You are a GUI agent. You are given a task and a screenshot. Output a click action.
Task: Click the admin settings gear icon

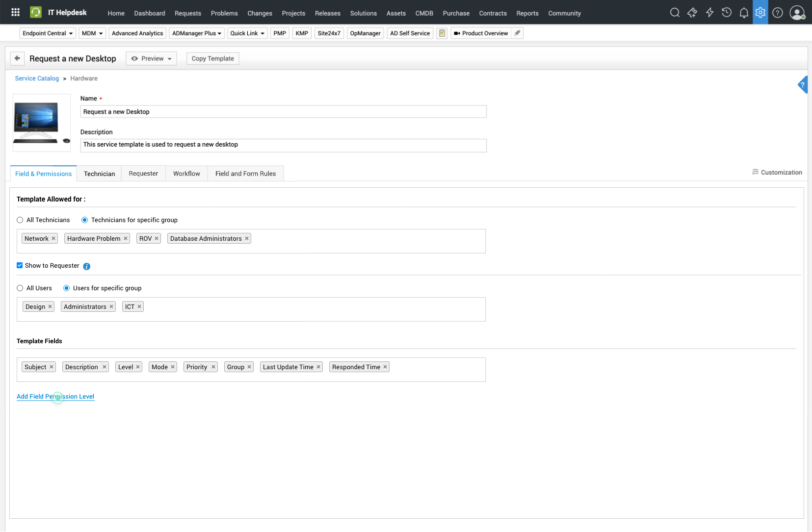pos(760,13)
